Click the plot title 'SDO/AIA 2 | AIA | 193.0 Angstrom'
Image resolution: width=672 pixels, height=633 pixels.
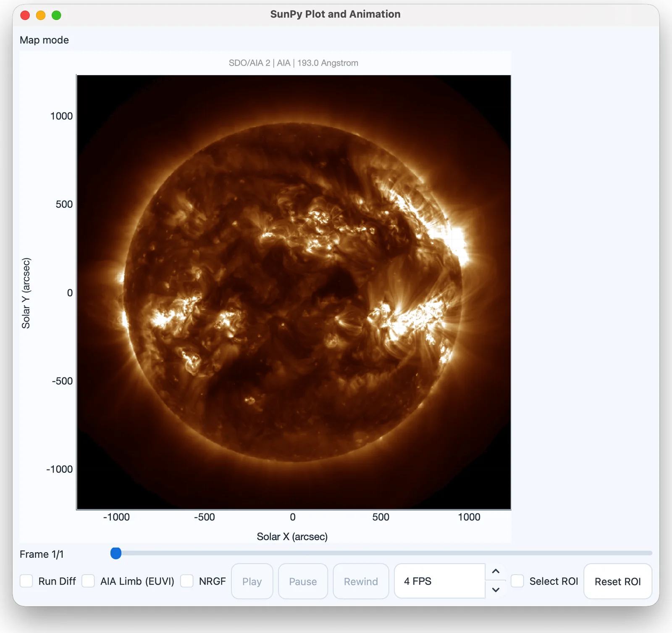coord(294,63)
